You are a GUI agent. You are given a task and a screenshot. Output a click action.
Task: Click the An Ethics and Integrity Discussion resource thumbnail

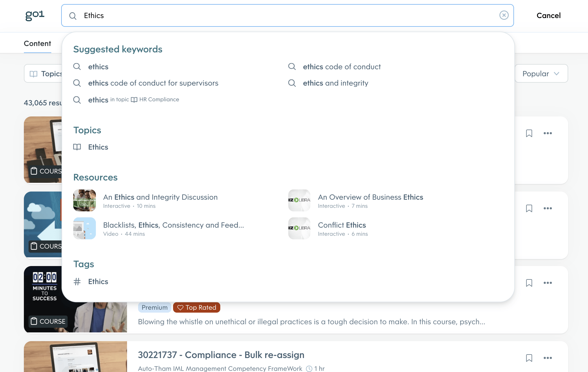click(x=84, y=200)
